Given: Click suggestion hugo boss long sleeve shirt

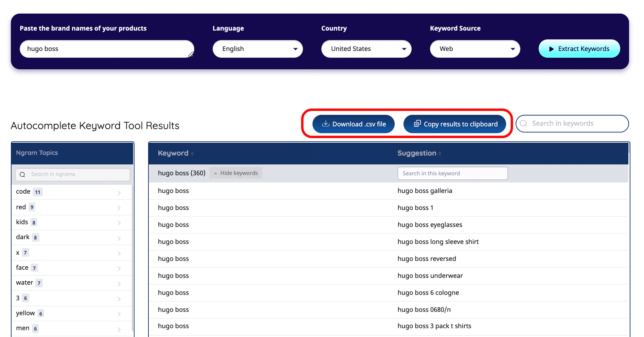Looking at the screenshot, I should click(x=438, y=242).
